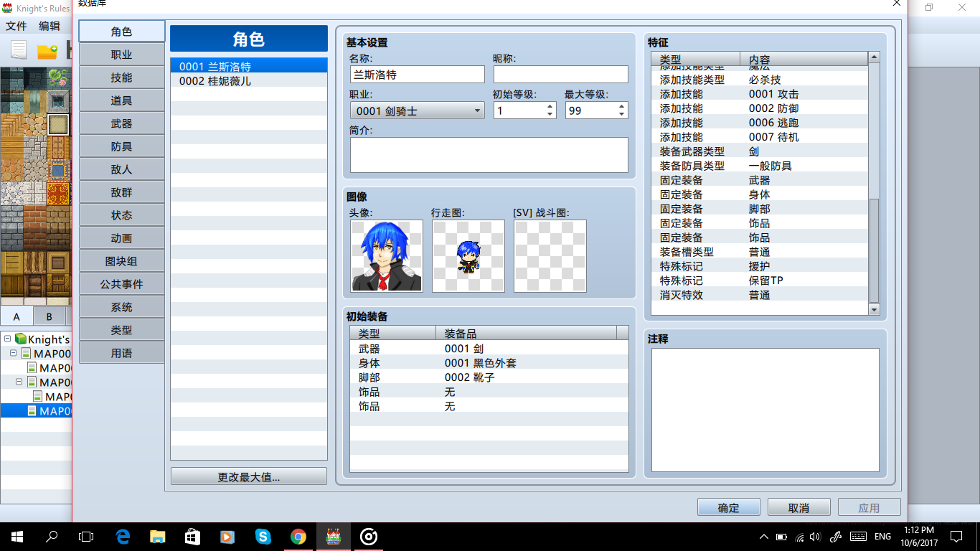Viewport: 980px width, 551px height.
Task: Switch to RPG Maker MV taskbar icon
Action: [333, 536]
